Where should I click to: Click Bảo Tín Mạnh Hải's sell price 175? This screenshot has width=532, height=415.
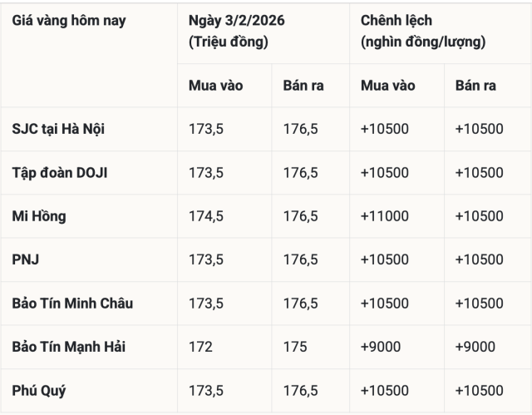click(x=295, y=347)
